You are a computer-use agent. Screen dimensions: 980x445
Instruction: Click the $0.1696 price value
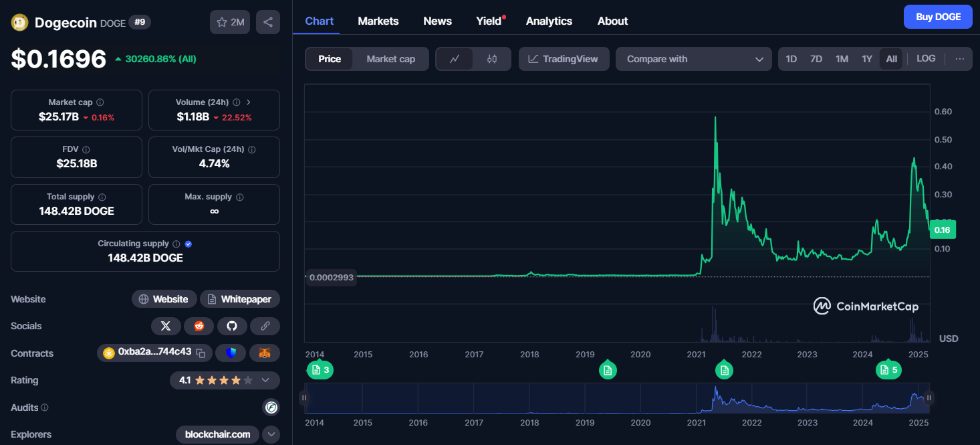pyautogui.click(x=59, y=59)
